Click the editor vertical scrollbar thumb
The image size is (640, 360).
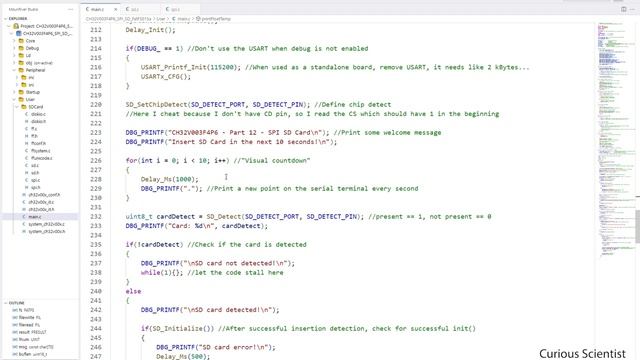tap(638, 226)
